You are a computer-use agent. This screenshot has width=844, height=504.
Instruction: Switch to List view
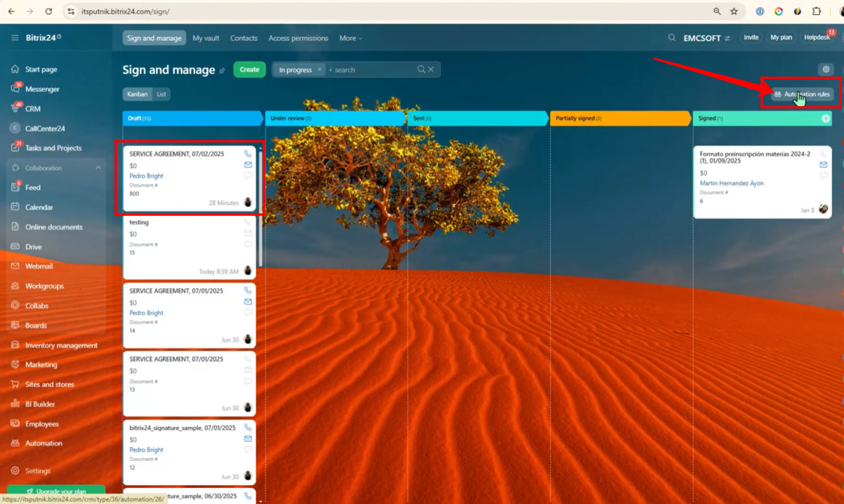pos(161,94)
